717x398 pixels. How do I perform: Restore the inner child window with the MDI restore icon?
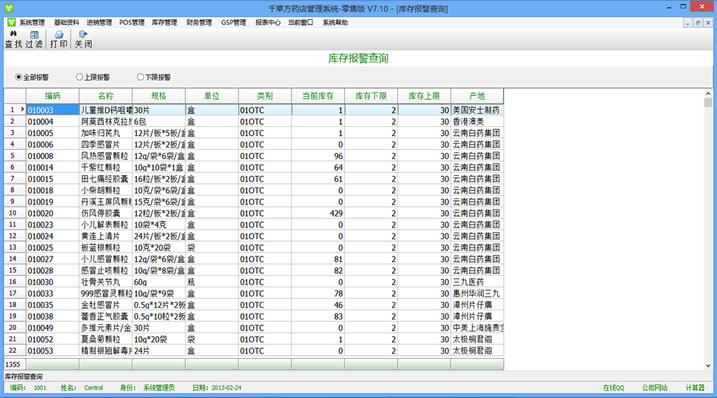point(698,22)
